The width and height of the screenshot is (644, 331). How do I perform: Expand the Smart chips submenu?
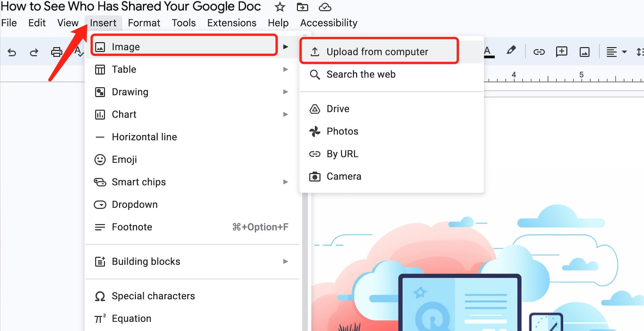pos(192,182)
